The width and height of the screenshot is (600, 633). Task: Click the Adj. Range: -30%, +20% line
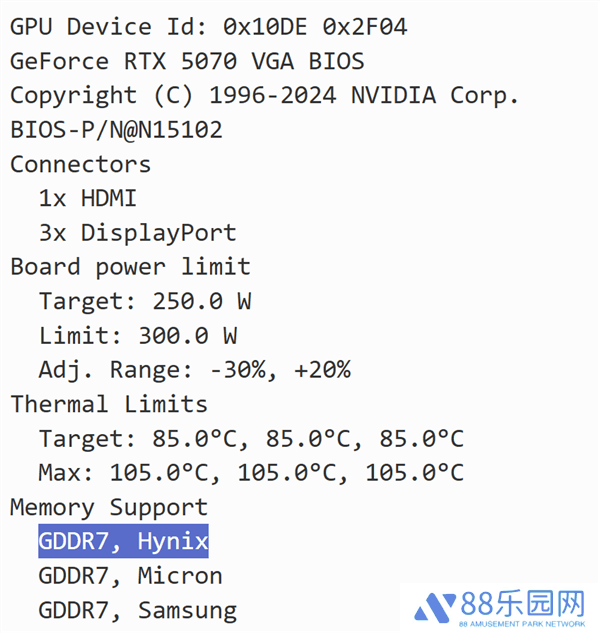pos(194,370)
